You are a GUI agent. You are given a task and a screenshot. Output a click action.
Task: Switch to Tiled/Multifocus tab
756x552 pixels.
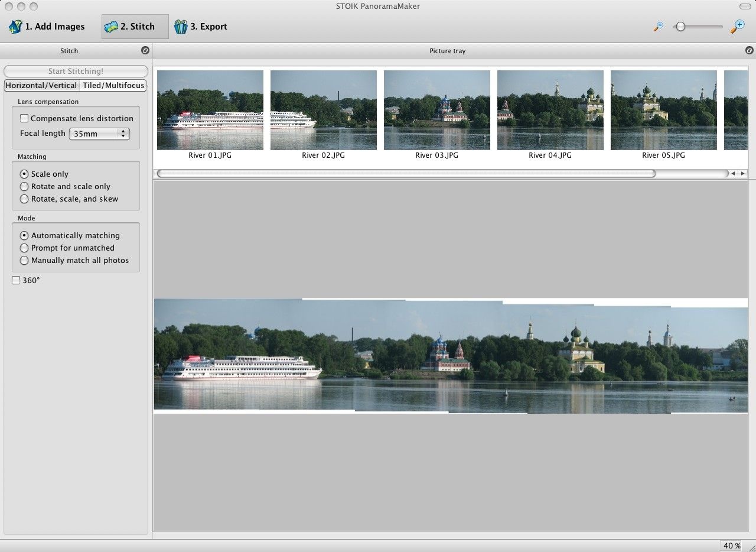[x=113, y=86]
